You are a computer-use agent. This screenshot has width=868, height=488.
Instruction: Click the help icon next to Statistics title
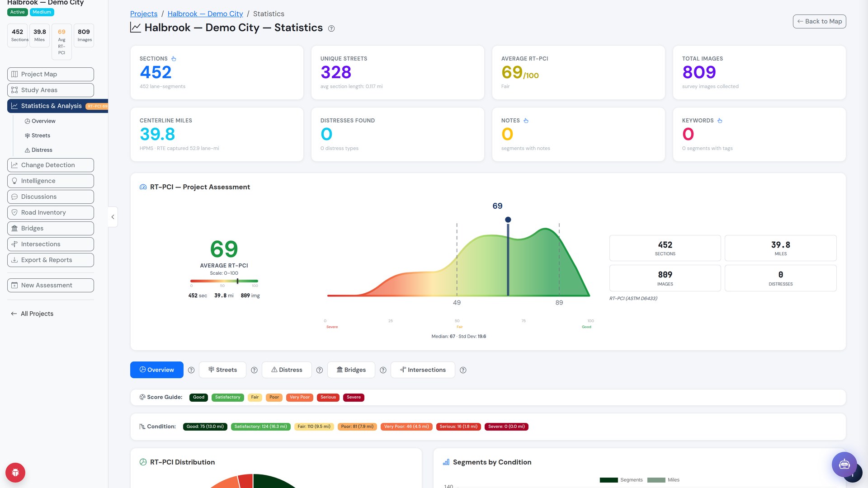click(331, 28)
